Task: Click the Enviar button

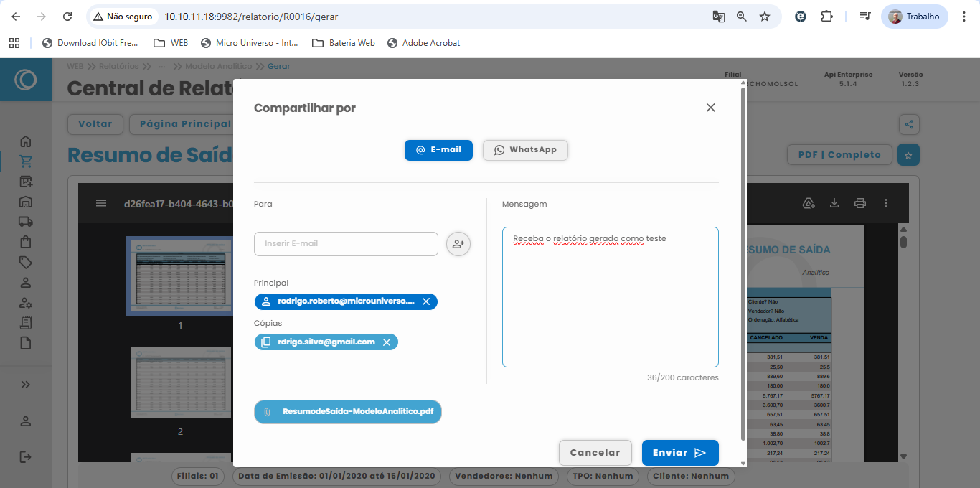Action: pos(679,453)
